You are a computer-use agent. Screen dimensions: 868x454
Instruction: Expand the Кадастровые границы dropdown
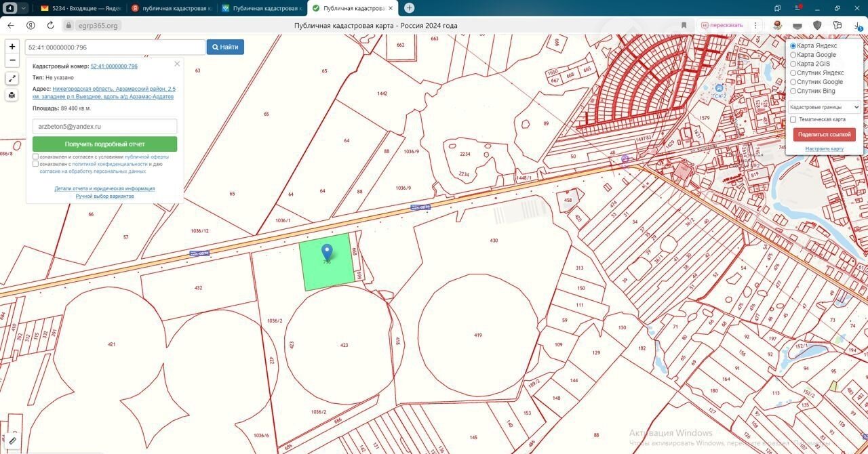coord(824,107)
